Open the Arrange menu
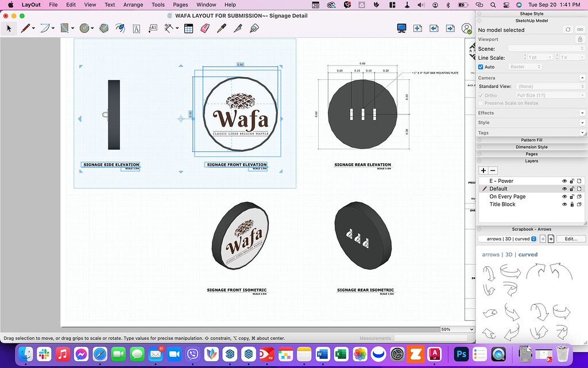 [x=133, y=5]
